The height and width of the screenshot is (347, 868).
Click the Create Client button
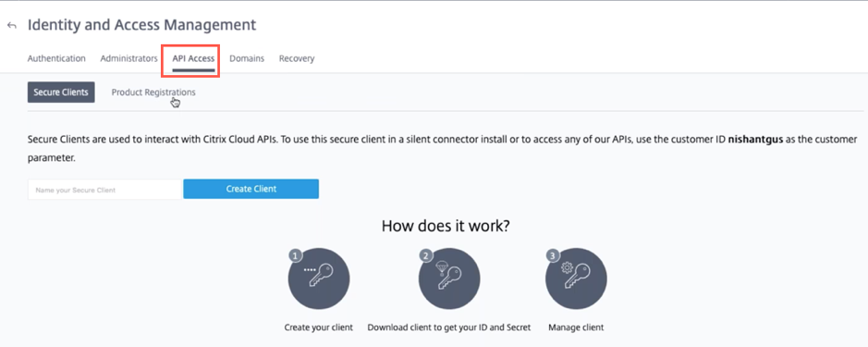coord(251,189)
